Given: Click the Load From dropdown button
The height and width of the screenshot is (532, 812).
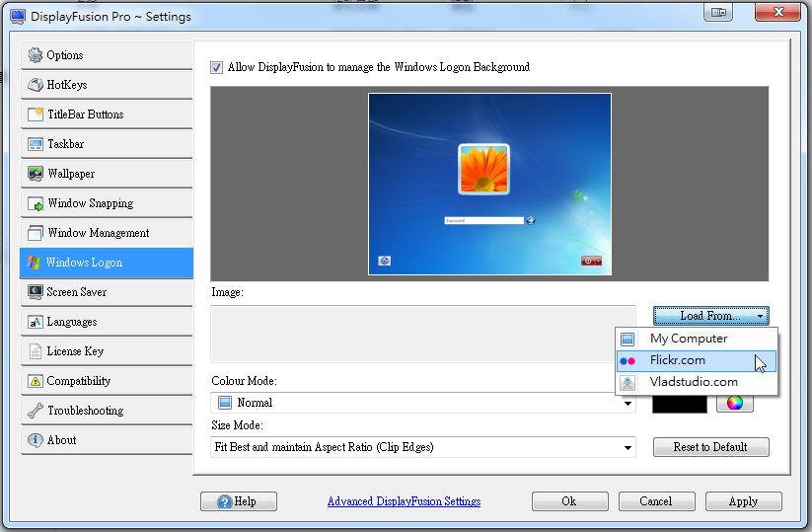Looking at the screenshot, I should [710, 316].
